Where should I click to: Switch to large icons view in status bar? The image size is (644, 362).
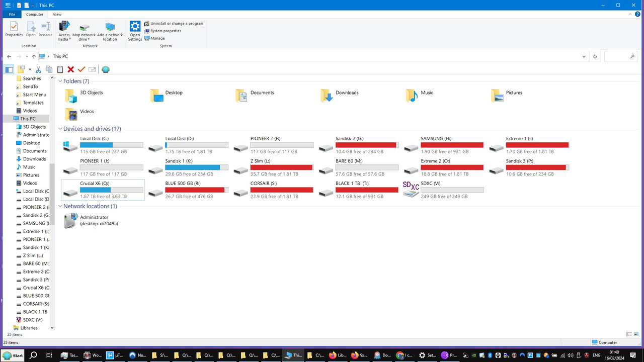coord(637,334)
